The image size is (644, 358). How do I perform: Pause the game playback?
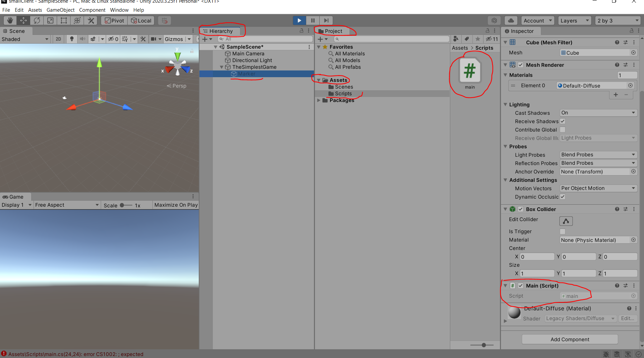313,20
